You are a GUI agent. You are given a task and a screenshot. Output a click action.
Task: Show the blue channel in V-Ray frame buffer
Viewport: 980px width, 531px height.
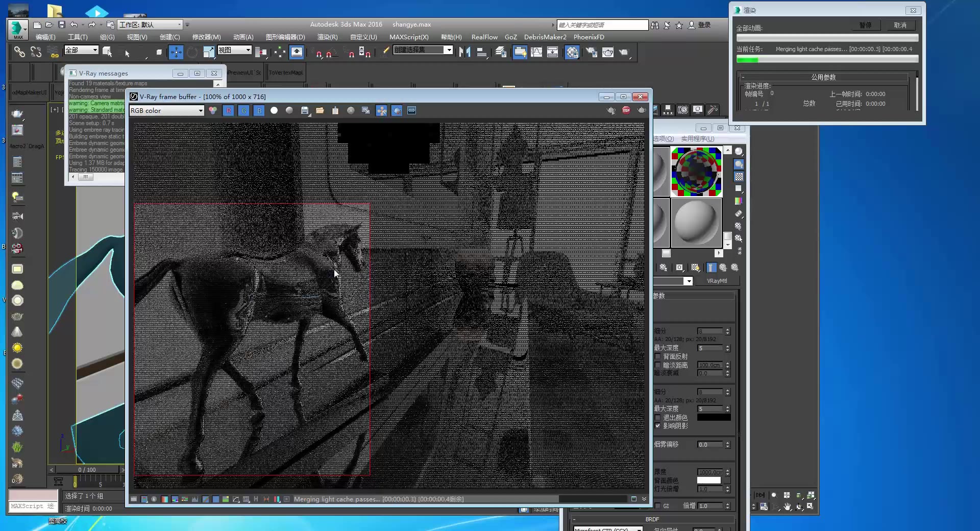pos(259,110)
